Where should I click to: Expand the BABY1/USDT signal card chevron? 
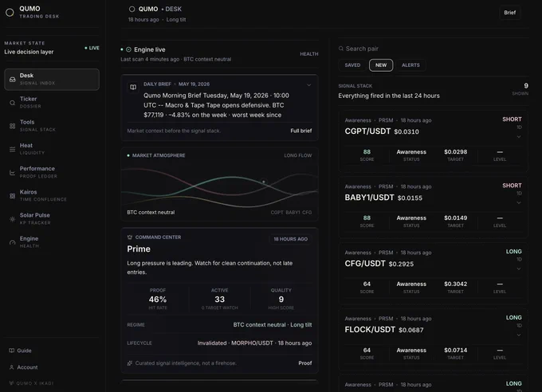(519, 203)
